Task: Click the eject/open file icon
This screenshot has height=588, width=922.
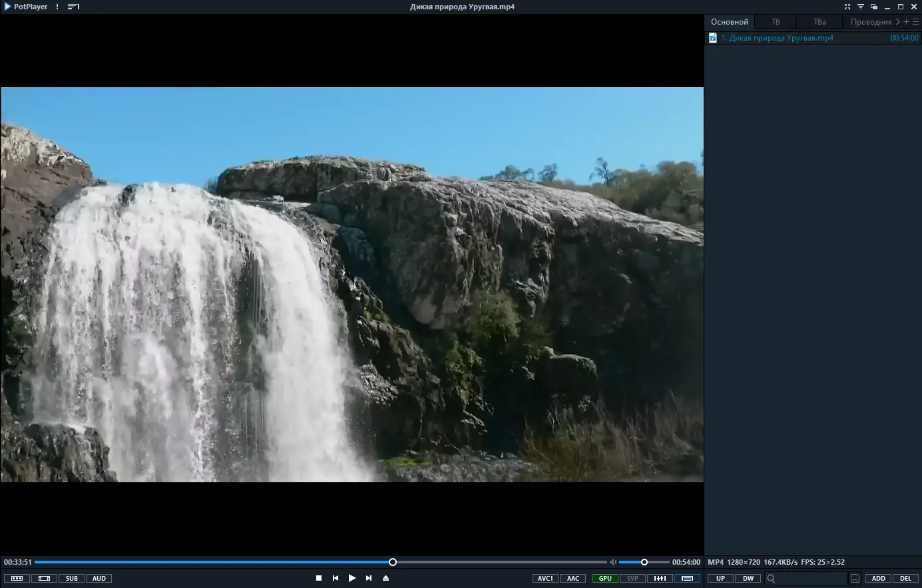Action: pyautogui.click(x=385, y=578)
